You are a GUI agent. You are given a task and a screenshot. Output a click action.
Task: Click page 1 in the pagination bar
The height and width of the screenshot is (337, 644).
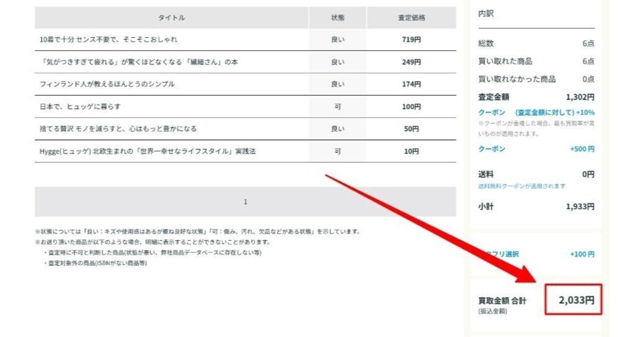click(x=246, y=201)
